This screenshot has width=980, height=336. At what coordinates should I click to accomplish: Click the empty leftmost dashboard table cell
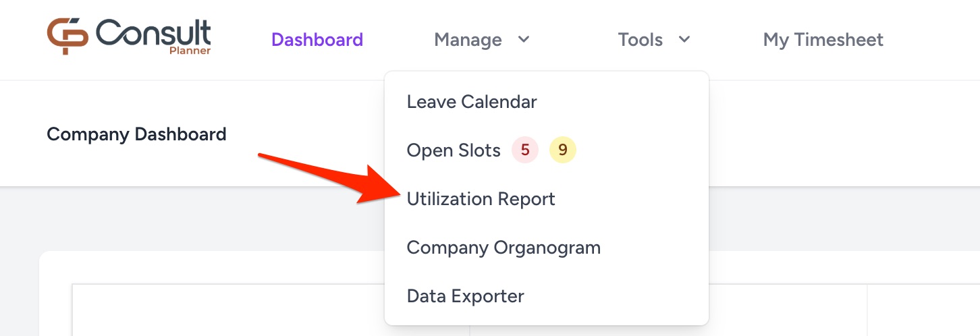(223, 310)
